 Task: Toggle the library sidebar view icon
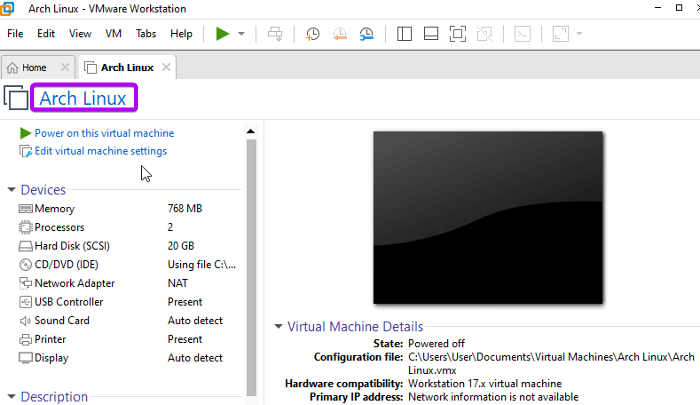pos(404,33)
